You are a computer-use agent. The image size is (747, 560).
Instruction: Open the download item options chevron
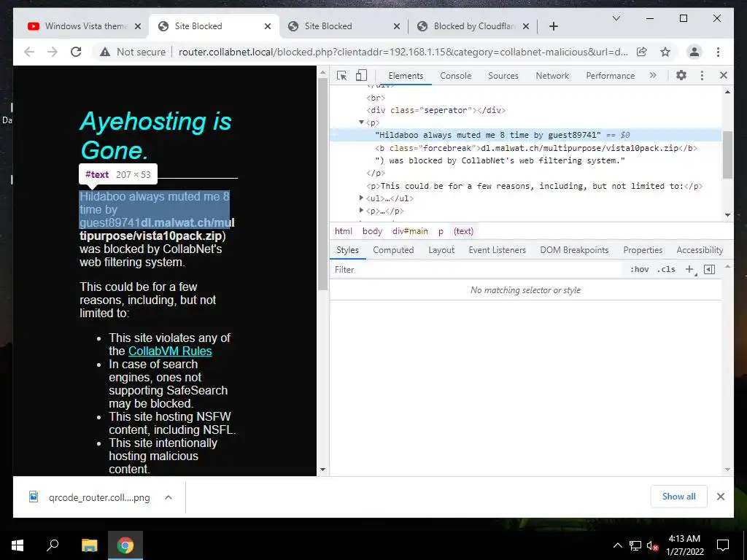pyautogui.click(x=169, y=497)
